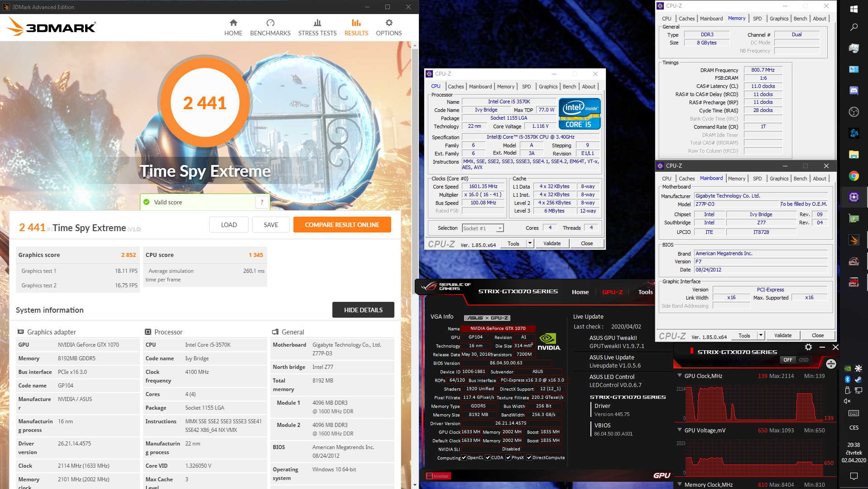Image resolution: width=868 pixels, height=489 pixels.
Task: Switch the OSD toggle to OFF
Action: pos(788,360)
